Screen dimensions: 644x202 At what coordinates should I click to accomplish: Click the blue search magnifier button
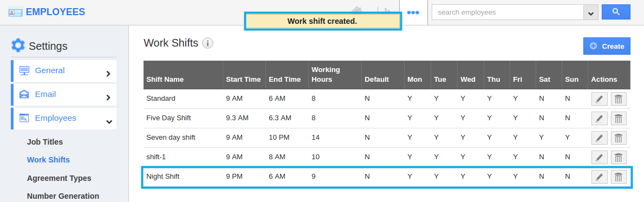coord(616,12)
